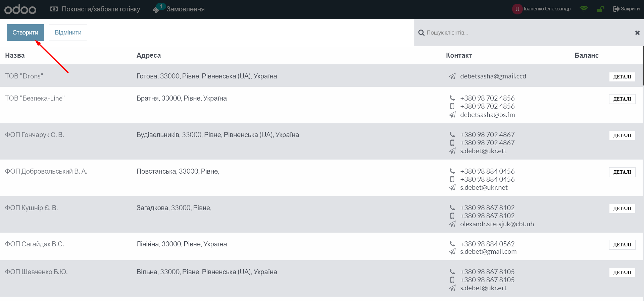Click email icon beside debetsasha@gmail.ccd
The image size is (644, 301).
452,76
